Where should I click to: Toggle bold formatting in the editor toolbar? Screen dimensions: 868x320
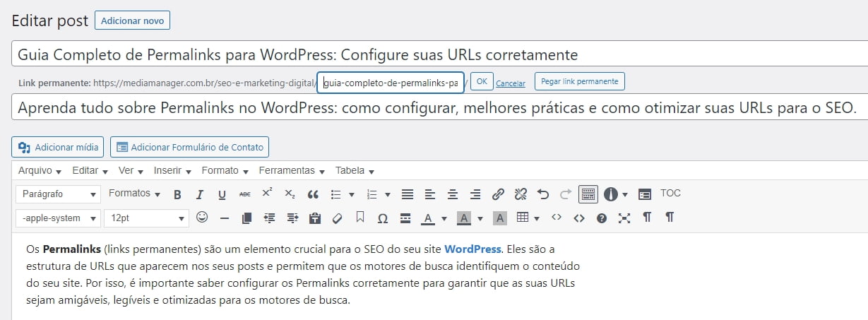click(177, 194)
